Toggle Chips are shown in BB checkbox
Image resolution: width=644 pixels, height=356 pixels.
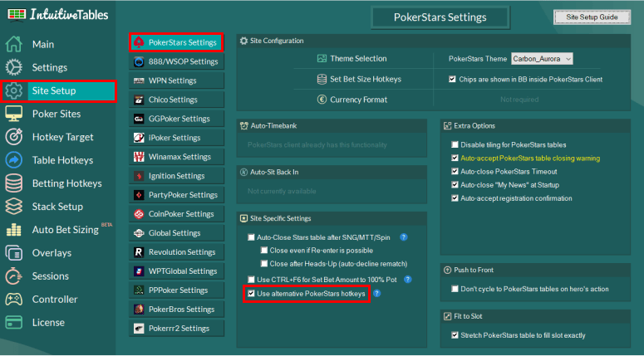coord(452,79)
